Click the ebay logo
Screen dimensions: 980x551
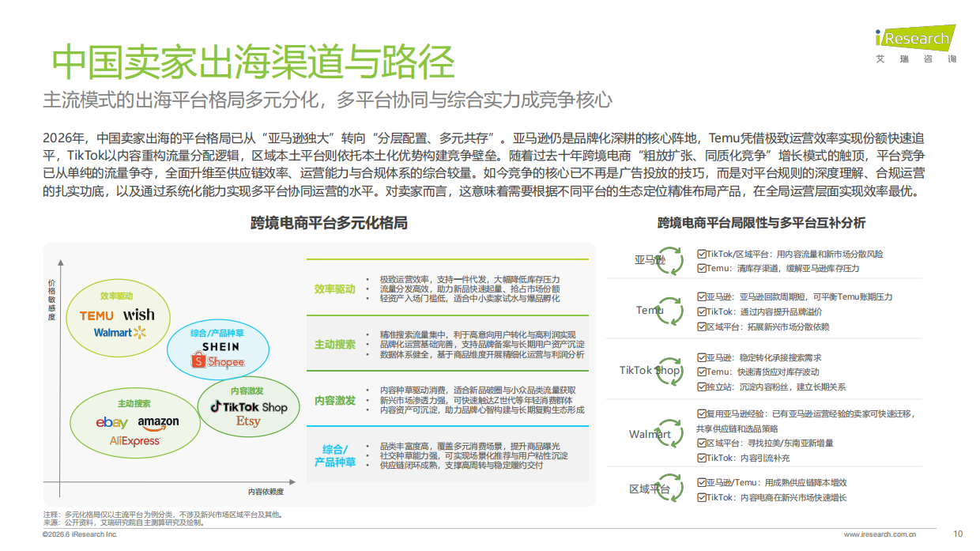click(111, 423)
